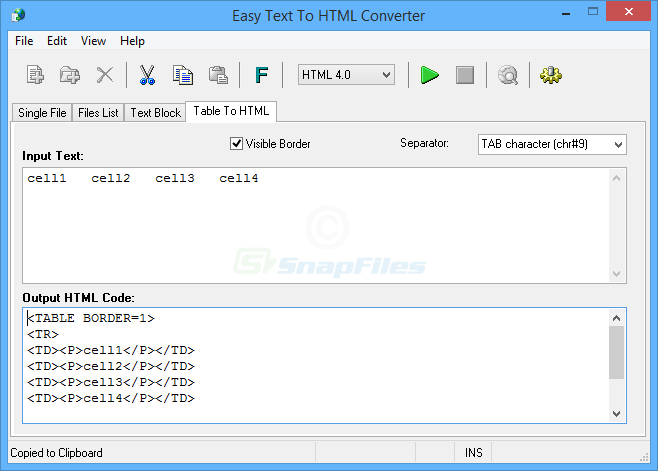This screenshot has width=658, height=471.
Task: Open the View menu
Action: coord(93,41)
